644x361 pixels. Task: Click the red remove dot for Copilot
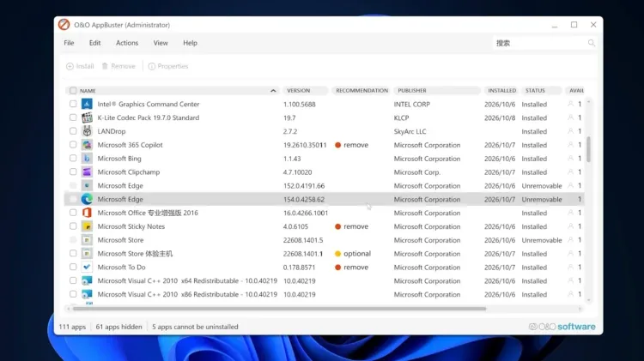point(337,145)
